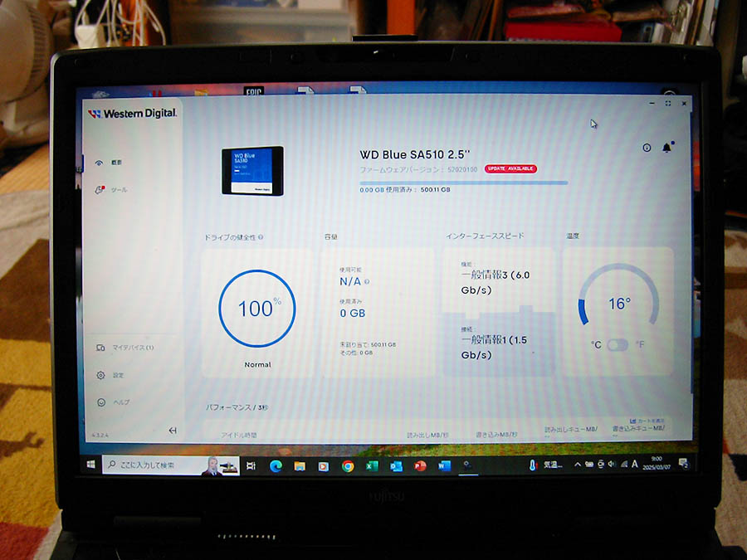Click the '一般情報3 (6.0 Gb/s)' capability text

[495, 282]
